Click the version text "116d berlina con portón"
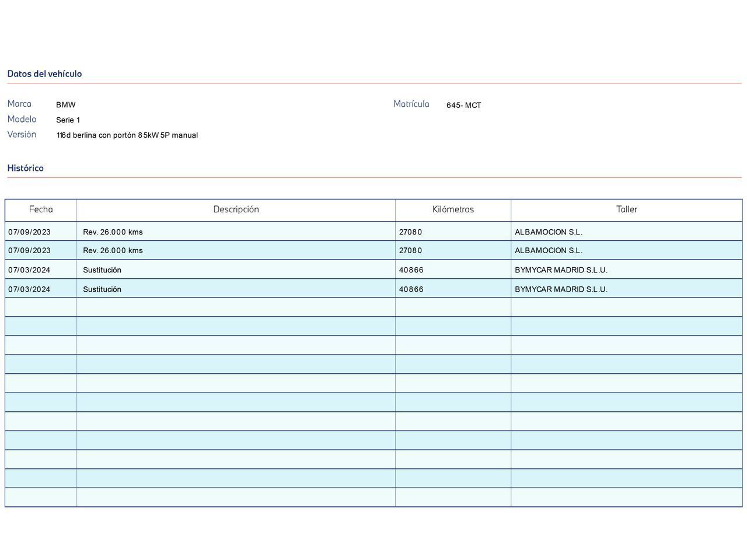Viewport: 747px width, 560px height. (96, 135)
